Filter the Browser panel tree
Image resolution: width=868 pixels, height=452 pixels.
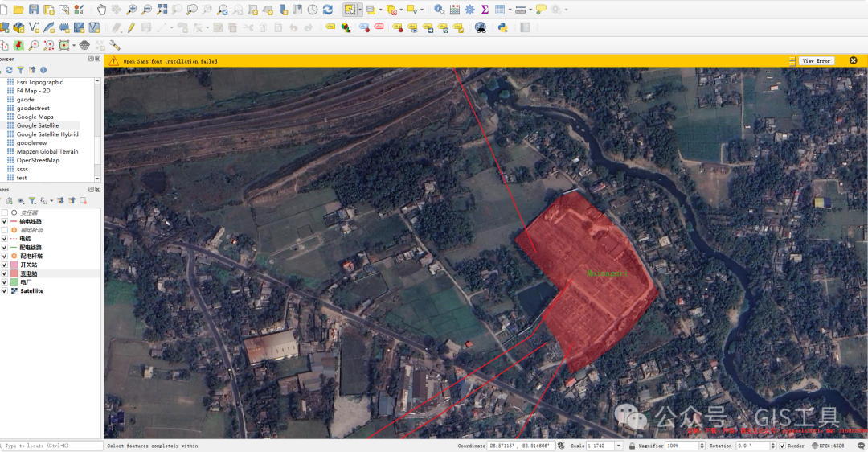pos(20,70)
